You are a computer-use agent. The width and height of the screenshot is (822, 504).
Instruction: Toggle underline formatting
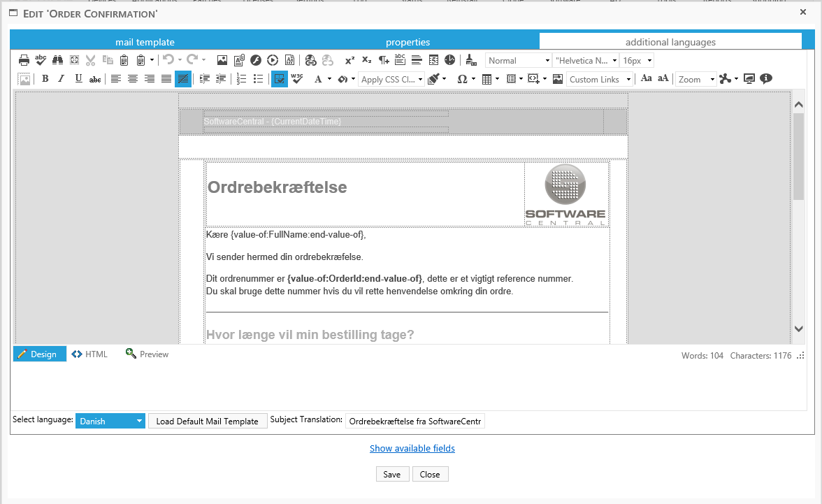point(78,79)
